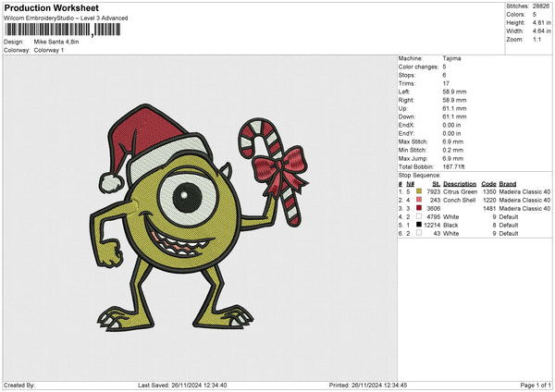Click the 'Black' description in row 5

450,225
